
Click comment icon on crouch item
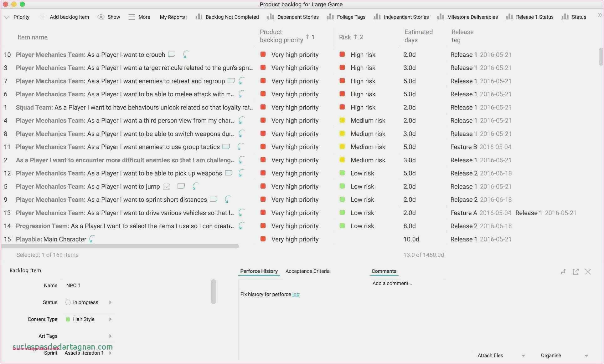(172, 54)
